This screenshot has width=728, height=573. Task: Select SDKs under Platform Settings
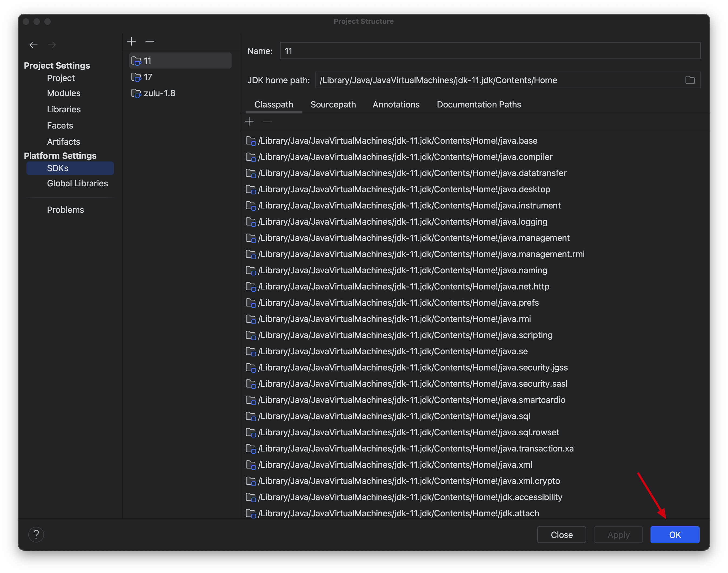70,168
